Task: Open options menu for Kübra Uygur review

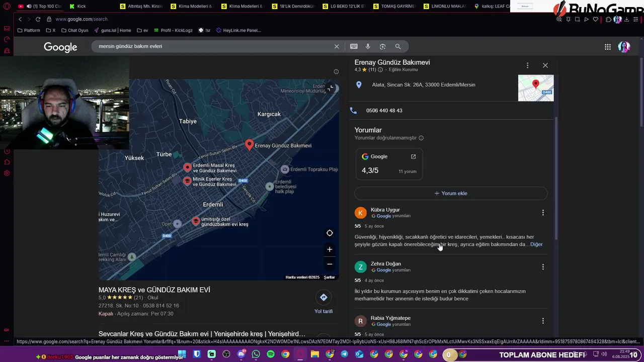Action: coord(543,213)
